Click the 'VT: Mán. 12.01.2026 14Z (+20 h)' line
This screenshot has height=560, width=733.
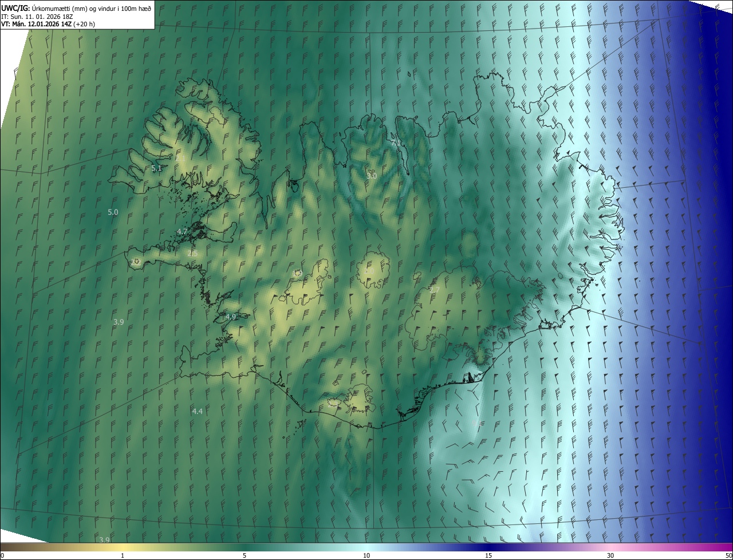(x=48, y=24)
